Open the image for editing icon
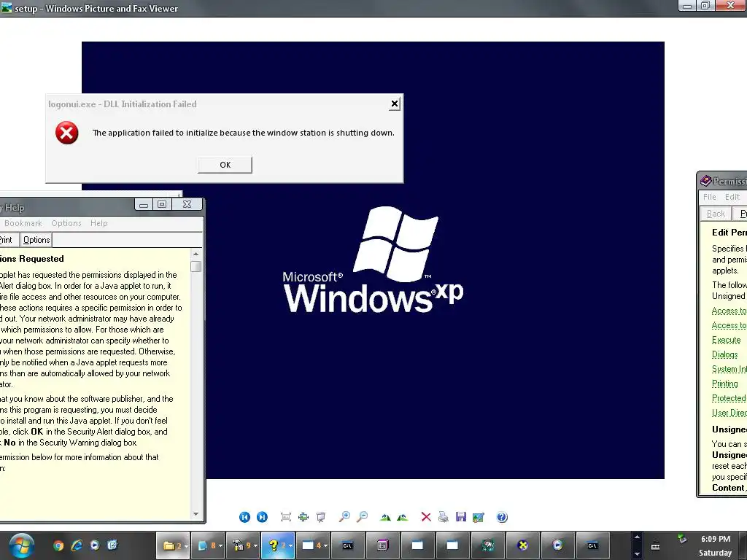747x560 pixels. click(x=479, y=517)
